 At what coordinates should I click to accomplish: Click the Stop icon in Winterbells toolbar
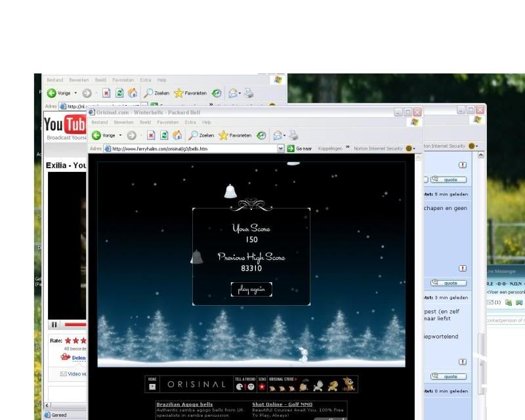point(151,135)
